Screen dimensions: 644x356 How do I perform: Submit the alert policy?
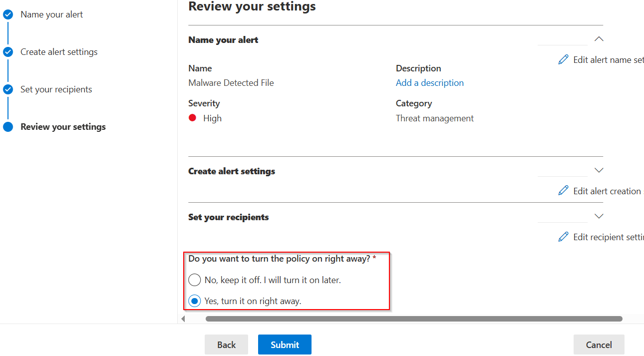285,345
